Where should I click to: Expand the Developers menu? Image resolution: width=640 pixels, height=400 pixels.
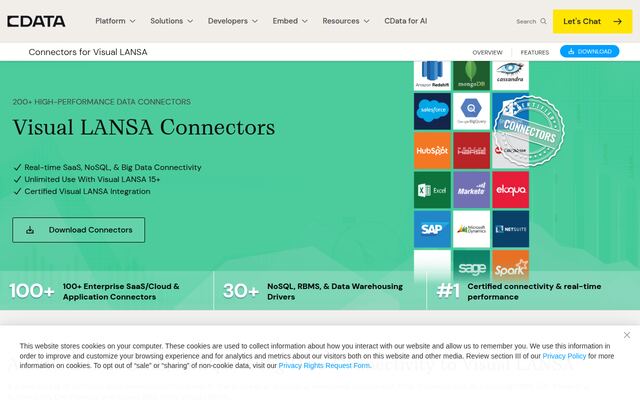(233, 21)
